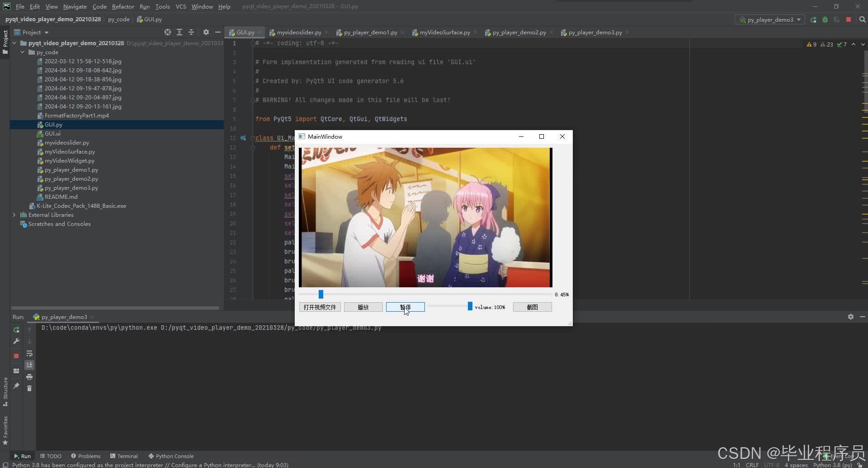Switch to myvideoslider.py tab
Screen dimensions: 868x468
299,32
